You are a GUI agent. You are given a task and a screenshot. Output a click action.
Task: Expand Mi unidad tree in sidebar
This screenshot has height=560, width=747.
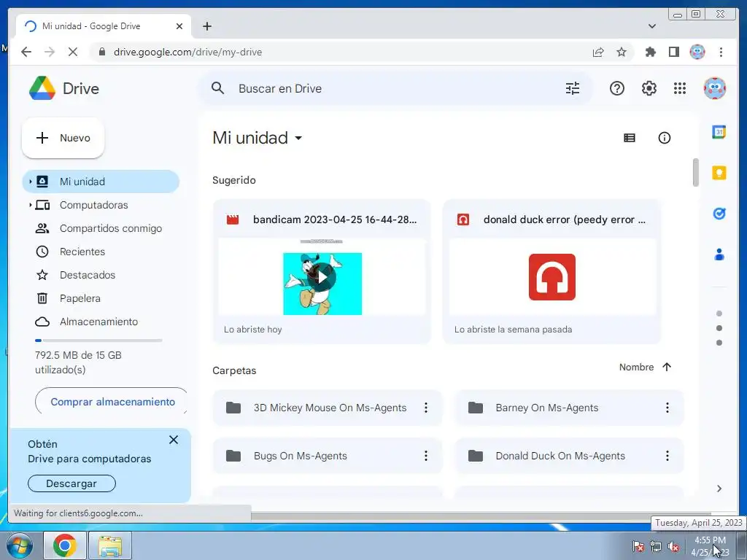pos(30,182)
